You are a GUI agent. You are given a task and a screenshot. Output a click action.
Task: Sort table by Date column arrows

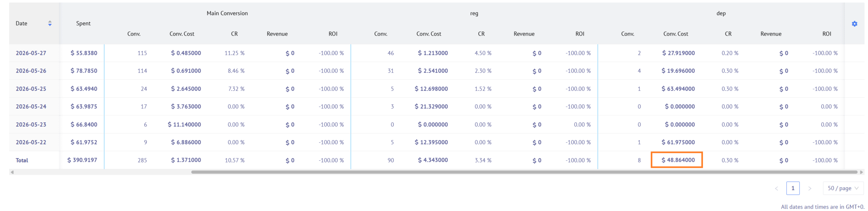[x=50, y=23]
